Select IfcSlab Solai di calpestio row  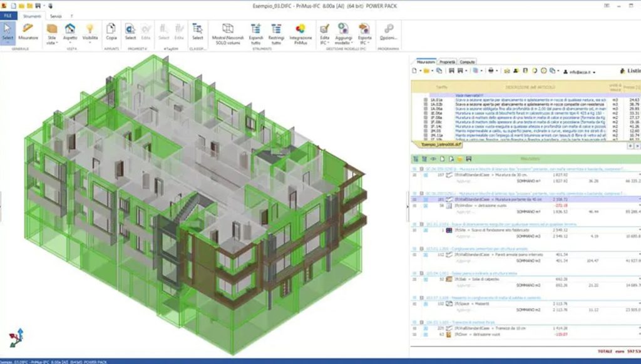tap(525, 279)
